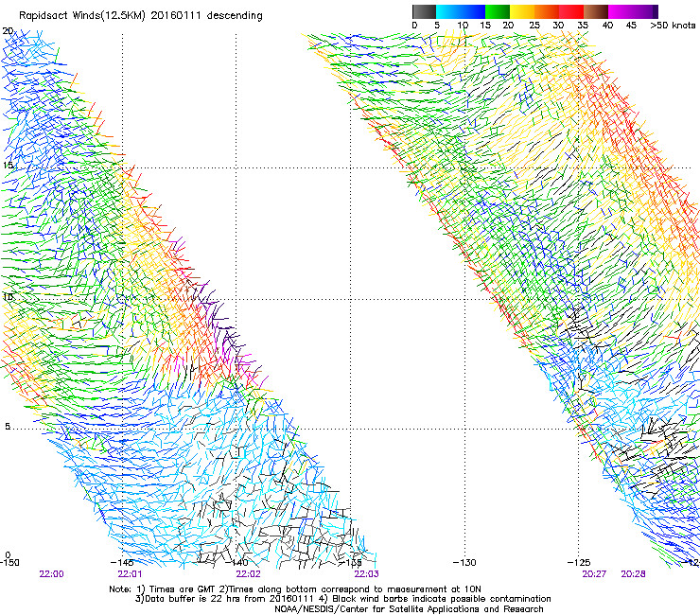This screenshot has width=700, height=615.
Task: Pick the orange 25-30 knots legend color
Action: pos(547,11)
